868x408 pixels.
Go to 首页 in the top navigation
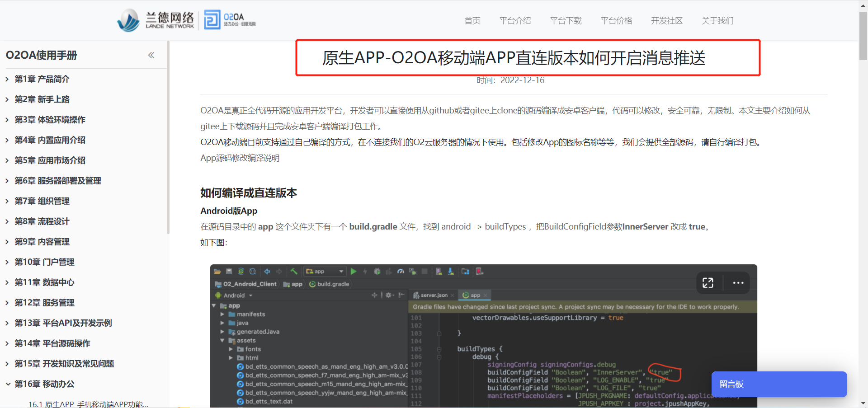coord(472,21)
